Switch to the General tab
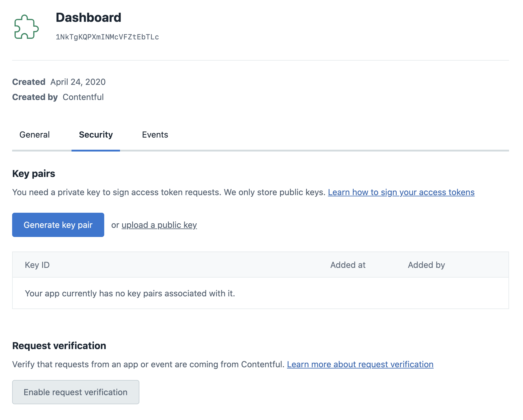This screenshot has width=523, height=420. [34, 135]
